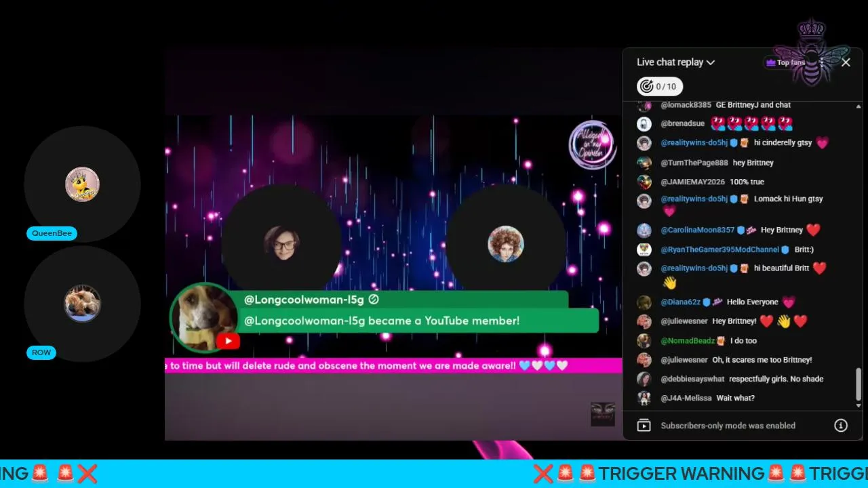Click @TurnThePage888's avatar
The width and height of the screenshot is (868, 488).
(644, 163)
